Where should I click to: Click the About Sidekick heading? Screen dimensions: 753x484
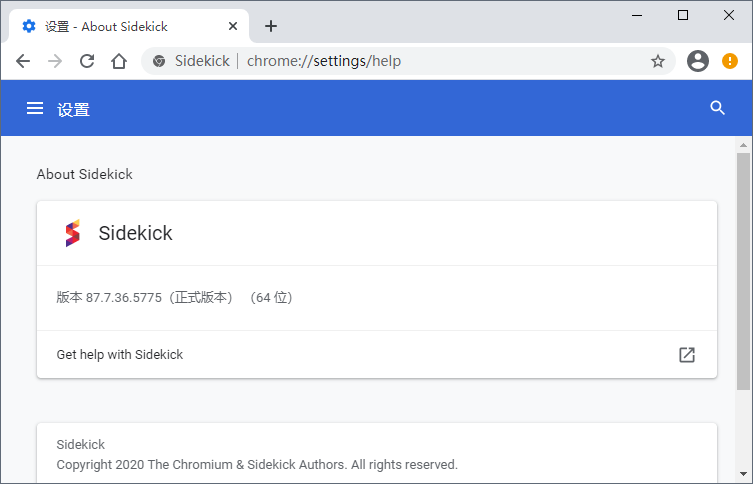(85, 174)
